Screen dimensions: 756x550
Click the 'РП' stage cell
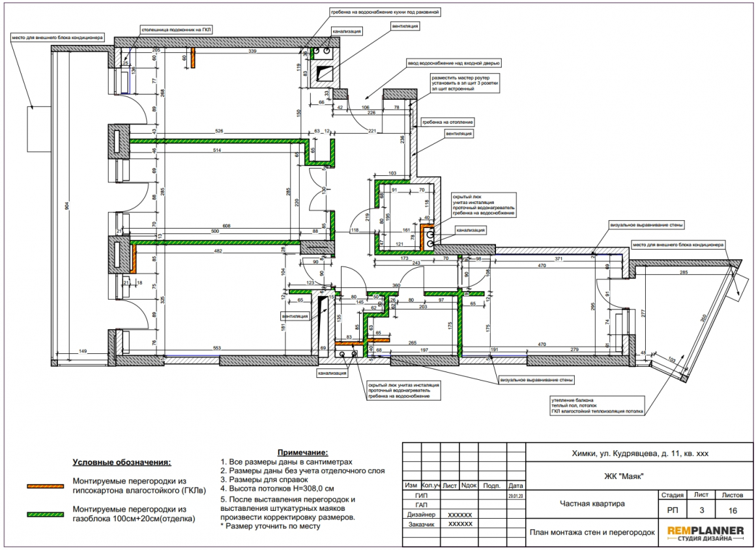(x=672, y=510)
